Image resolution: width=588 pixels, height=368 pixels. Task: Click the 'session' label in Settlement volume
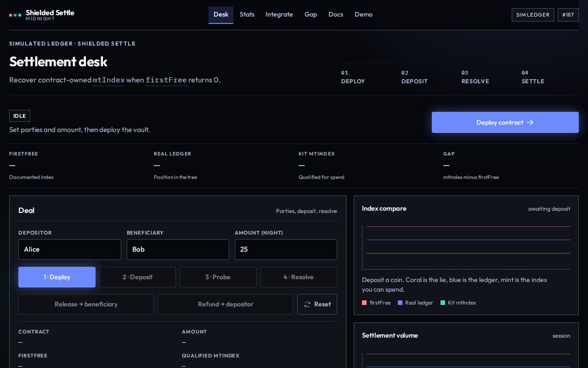561,336
